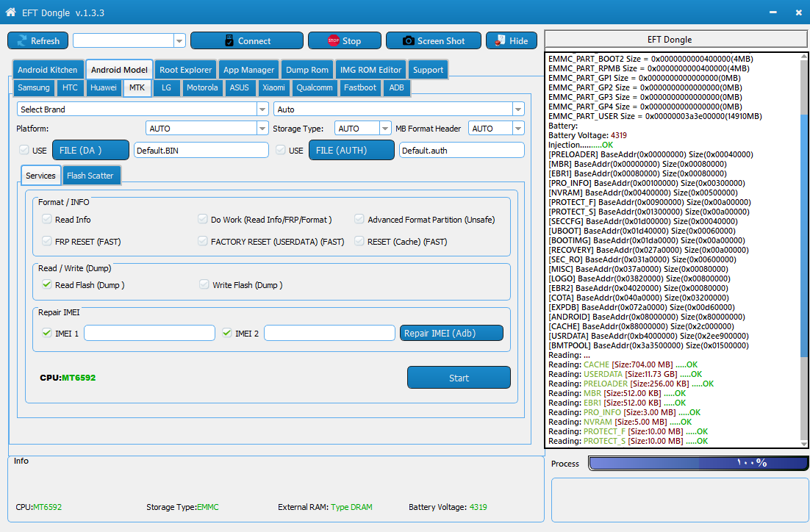Click the home icon beside EFT Dongle title
Viewport: 810px width, 532px height.
click(10, 12)
